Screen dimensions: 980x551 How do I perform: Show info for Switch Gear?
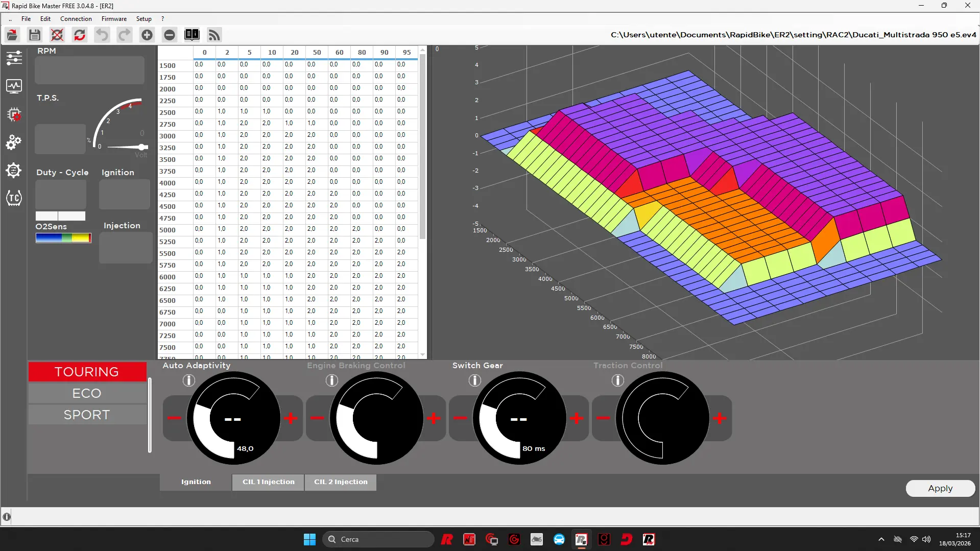475,380
